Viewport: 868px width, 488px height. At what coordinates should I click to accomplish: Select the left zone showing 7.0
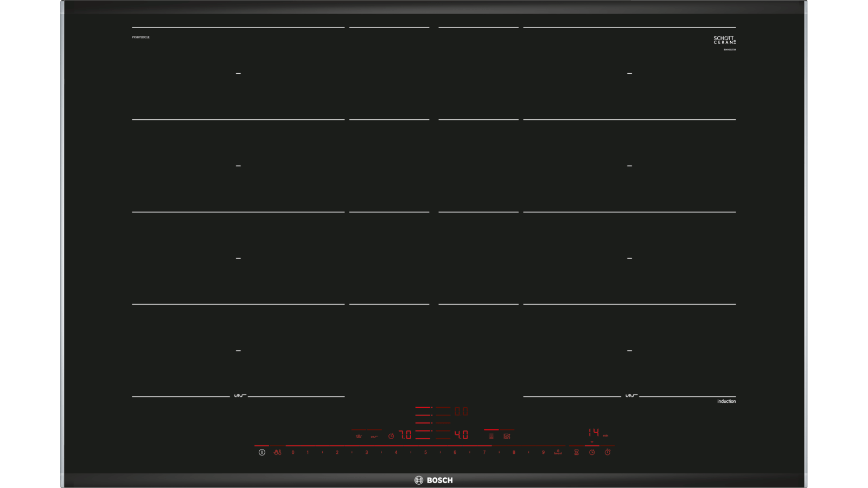coord(405,435)
